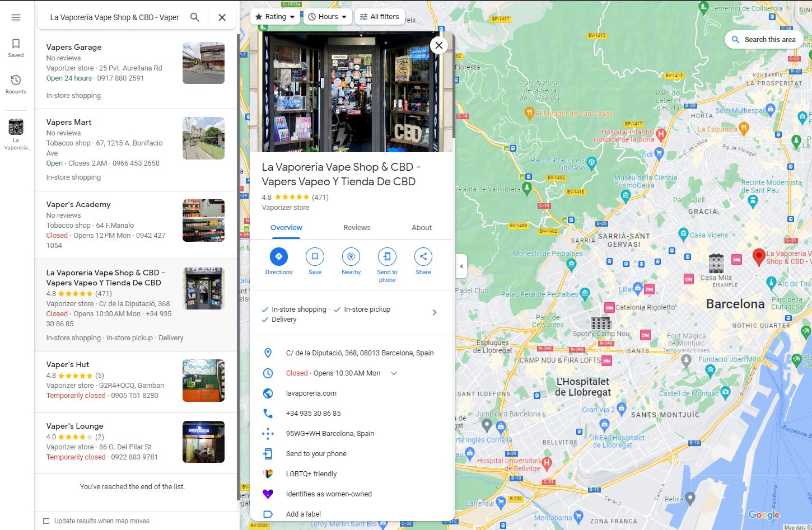The width and height of the screenshot is (812, 530).
Task: Select Vapers Mart result
Action: (136, 150)
